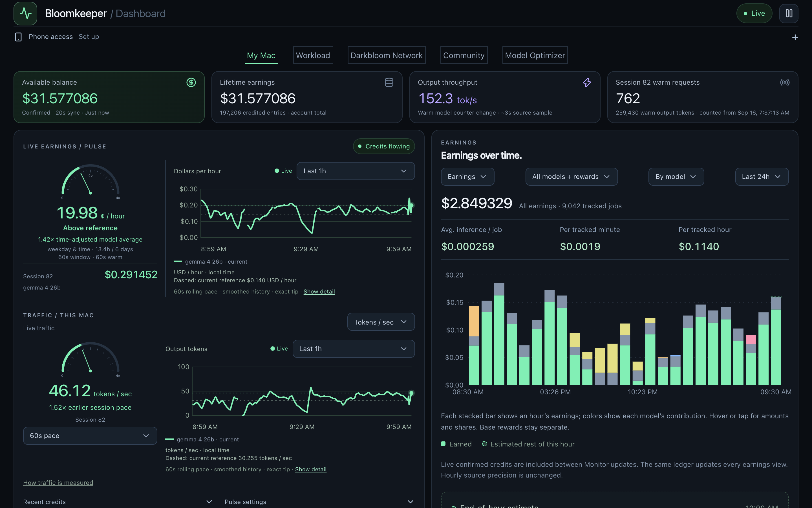The image size is (812, 508).
Task: Click the '03:26 PM' axis label
Action: pos(555,392)
